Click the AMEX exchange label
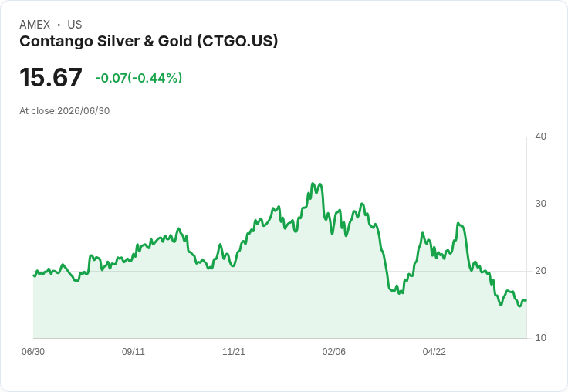 coord(35,25)
